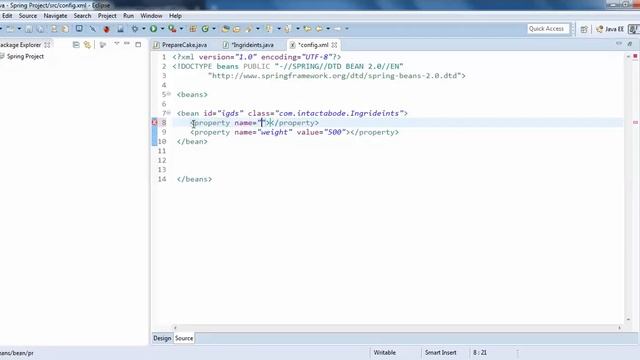Open the Search menu
This screenshot has height=360, width=640.
tap(82, 16)
